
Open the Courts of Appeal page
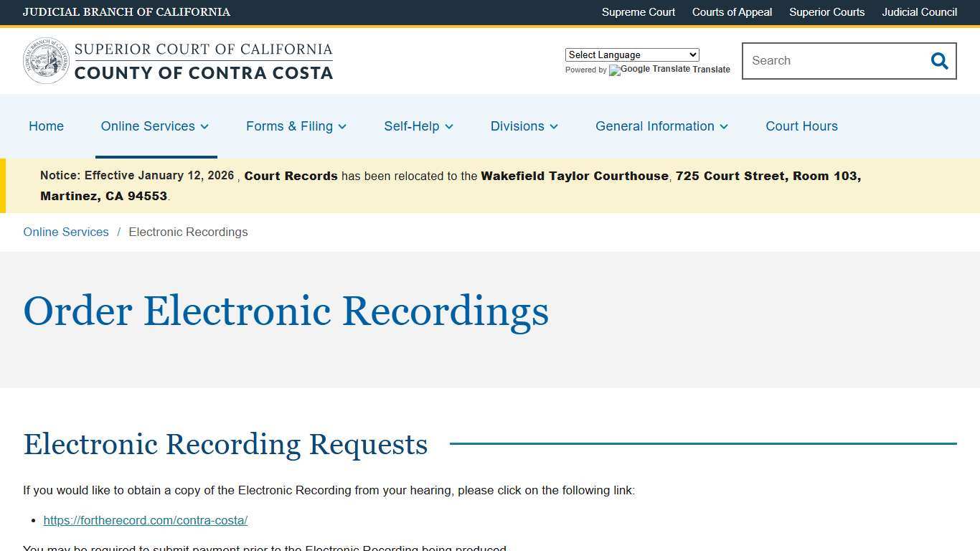[732, 12]
